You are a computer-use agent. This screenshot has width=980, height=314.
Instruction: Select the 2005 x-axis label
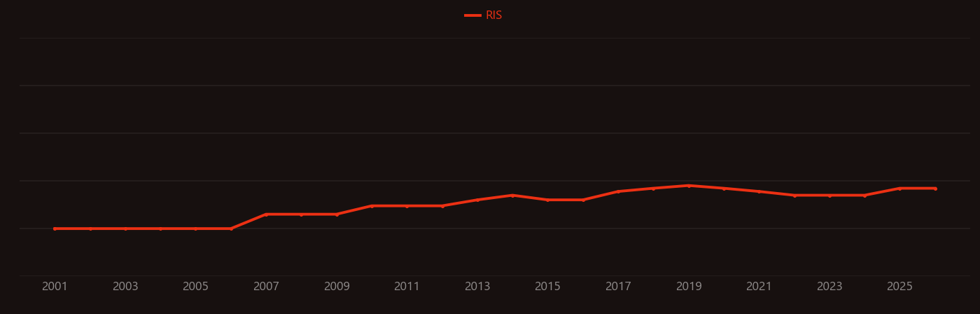(196, 287)
